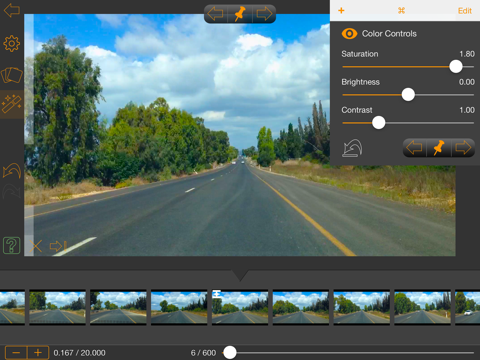Toggle Color Controls visibility eye
Image resolution: width=480 pixels, height=360 pixels.
349,34
